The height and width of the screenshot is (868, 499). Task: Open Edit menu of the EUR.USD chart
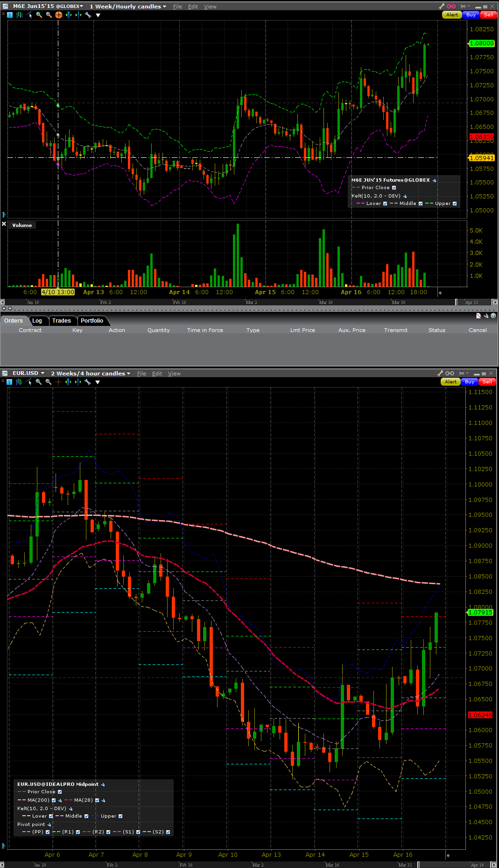(x=157, y=374)
